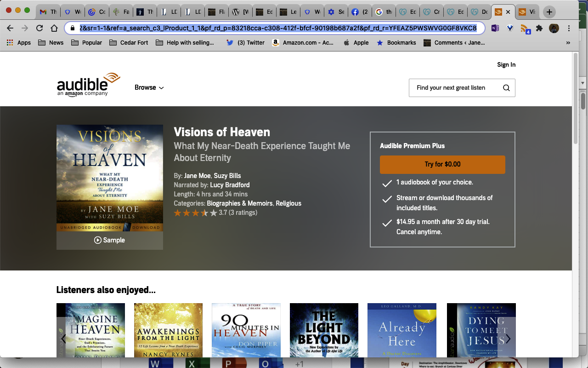The height and width of the screenshot is (368, 588).
Task: Open the Chrome profile avatar
Action: [x=554, y=28]
